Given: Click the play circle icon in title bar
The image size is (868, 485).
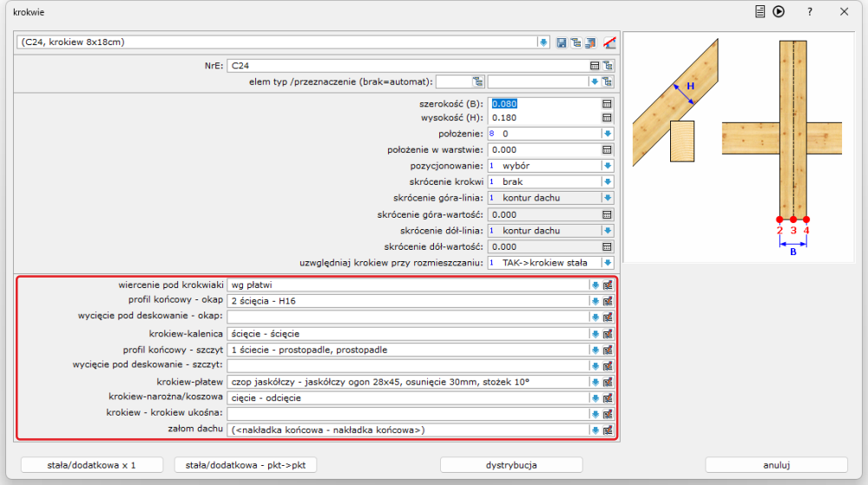Looking at the screenshot, I should (779, 12).
